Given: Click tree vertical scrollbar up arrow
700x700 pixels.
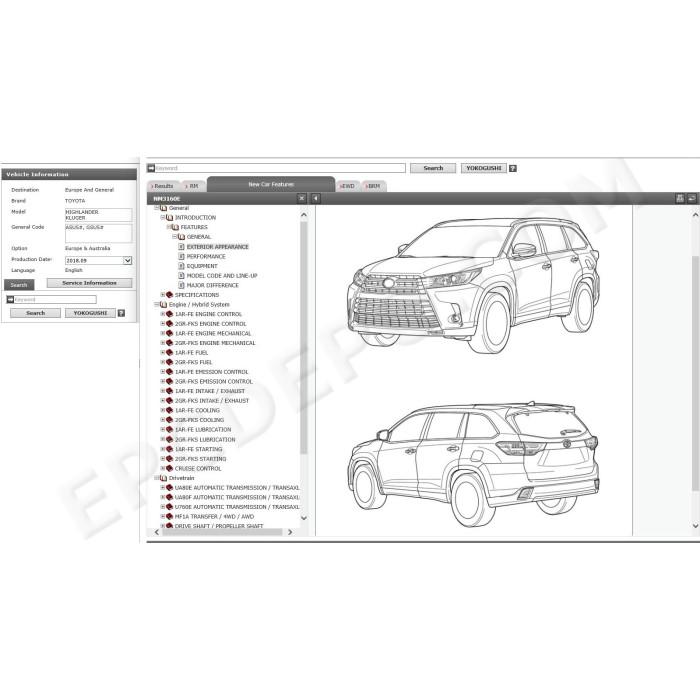Looking at the screenshot, I should 304,215.
